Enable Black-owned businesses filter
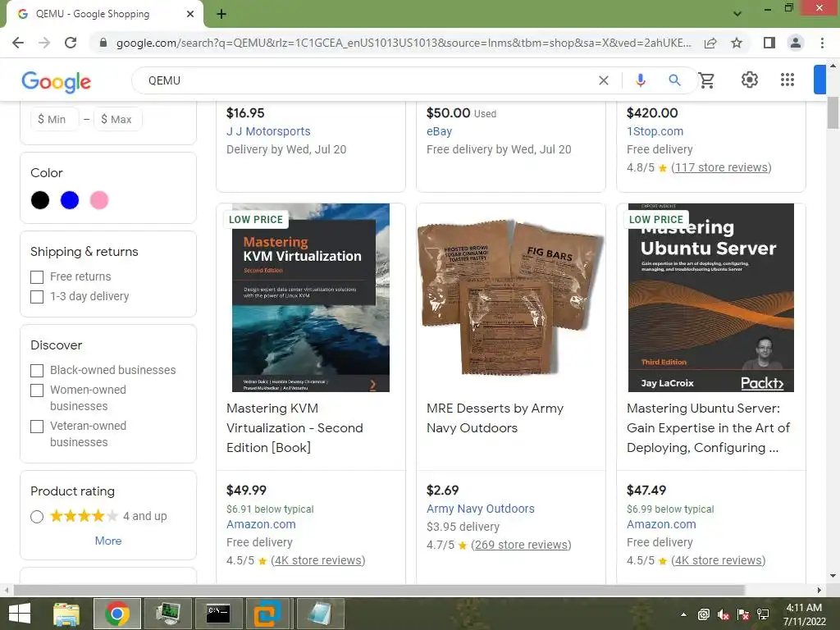This screenshot has height=630, width=840. [37, 371]
